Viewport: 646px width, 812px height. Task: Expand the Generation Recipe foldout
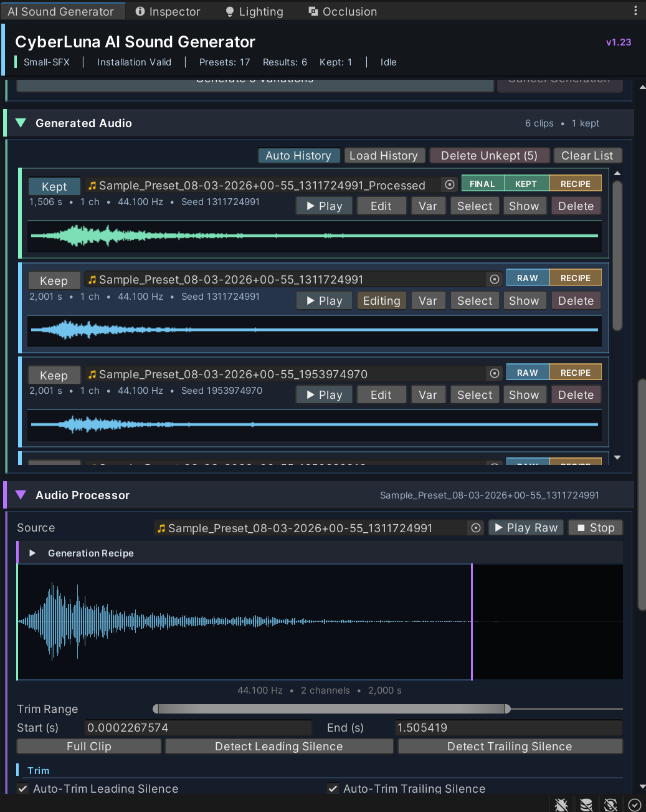(x=32, y=553)
